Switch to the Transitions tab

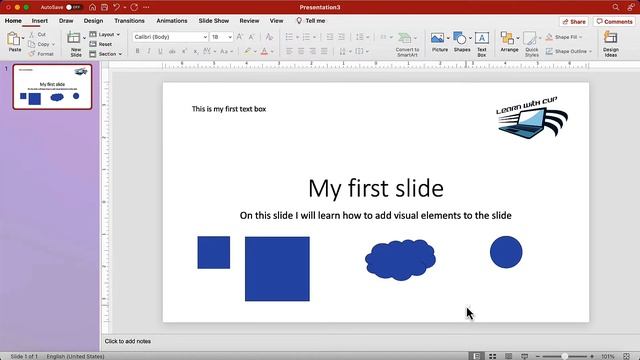click(129, 20)
